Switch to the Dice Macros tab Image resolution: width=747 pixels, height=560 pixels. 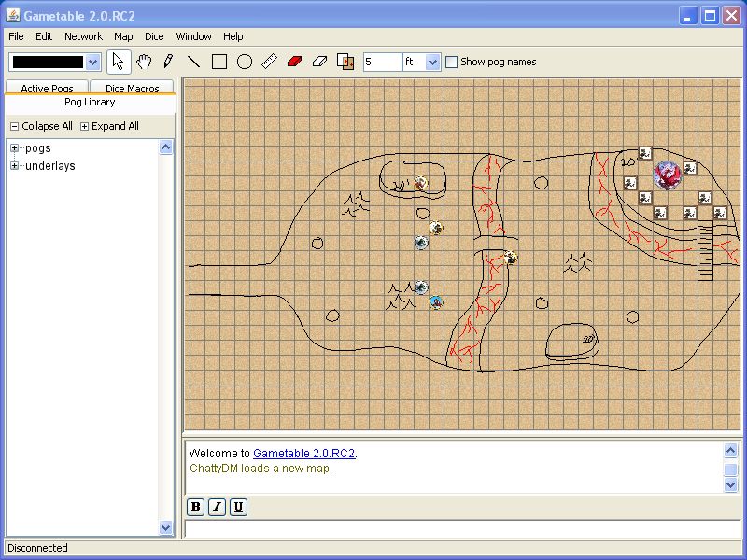pos(132,88)
